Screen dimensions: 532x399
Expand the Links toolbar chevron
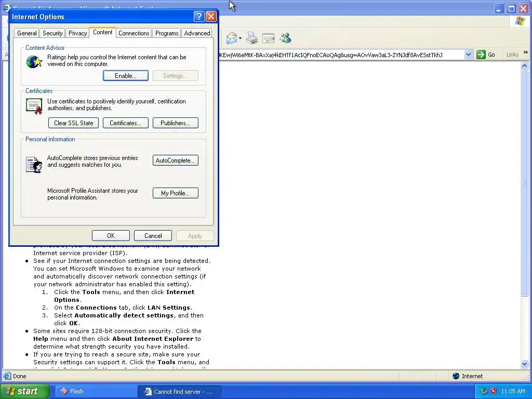(x=526, y=52)
